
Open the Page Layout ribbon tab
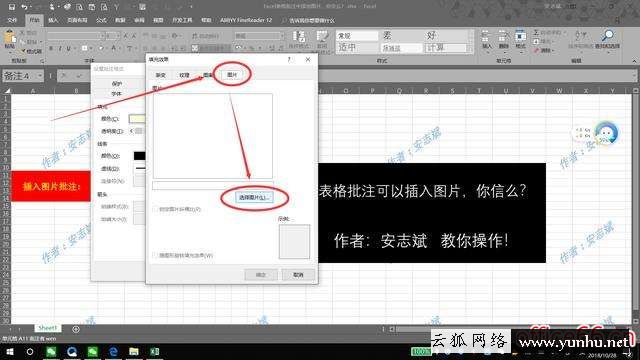(77, 20)
